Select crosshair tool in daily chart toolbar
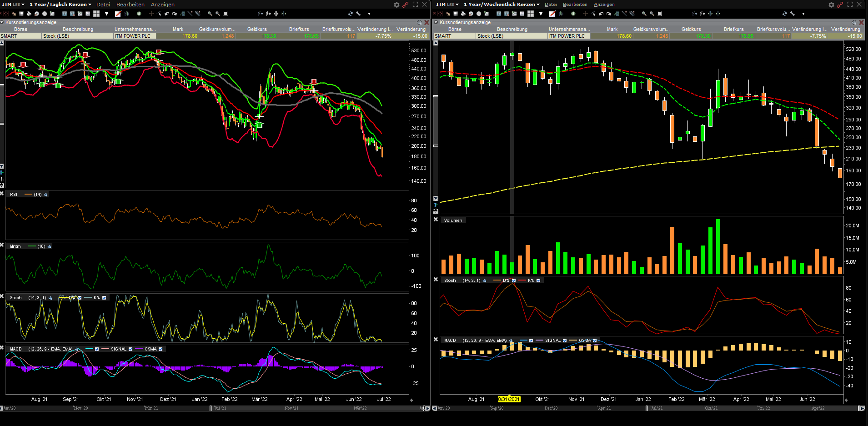Image resolution: width=868 pixels, height=426 pixels. tap(151, 14)
